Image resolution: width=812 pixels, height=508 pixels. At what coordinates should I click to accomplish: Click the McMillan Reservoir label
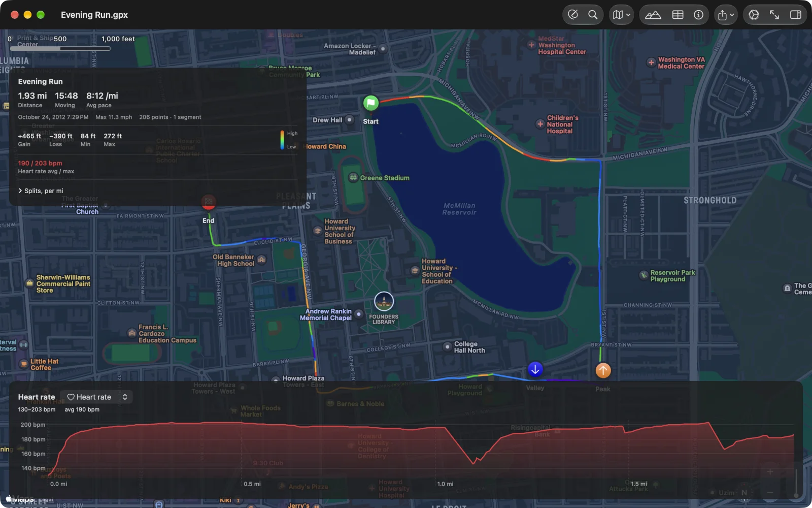pyautogui.click(x=459, y=209)
